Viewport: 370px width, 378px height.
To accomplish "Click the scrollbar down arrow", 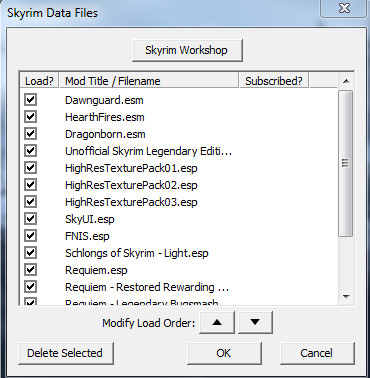I will click(x=346, y=296).
